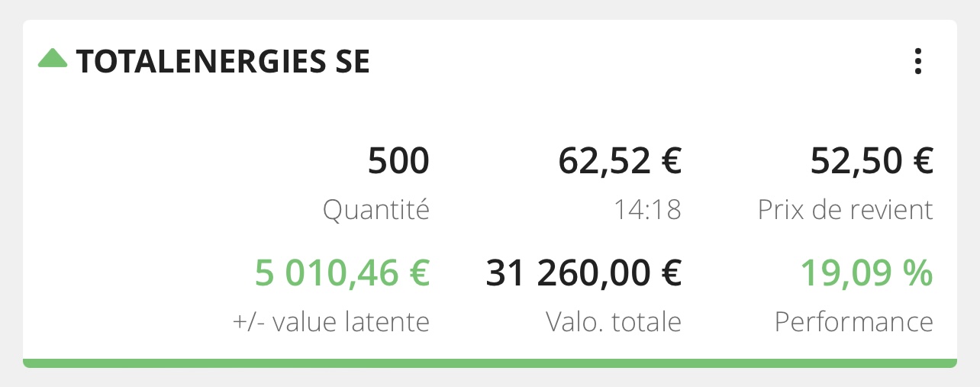Click the 14:18 quote timestamp
The image size is (980, 387).
pos(647,210)
